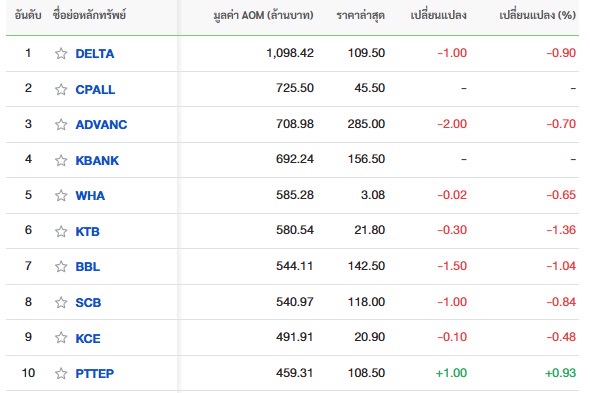Click the star icon beside BBL

[61, 267]
